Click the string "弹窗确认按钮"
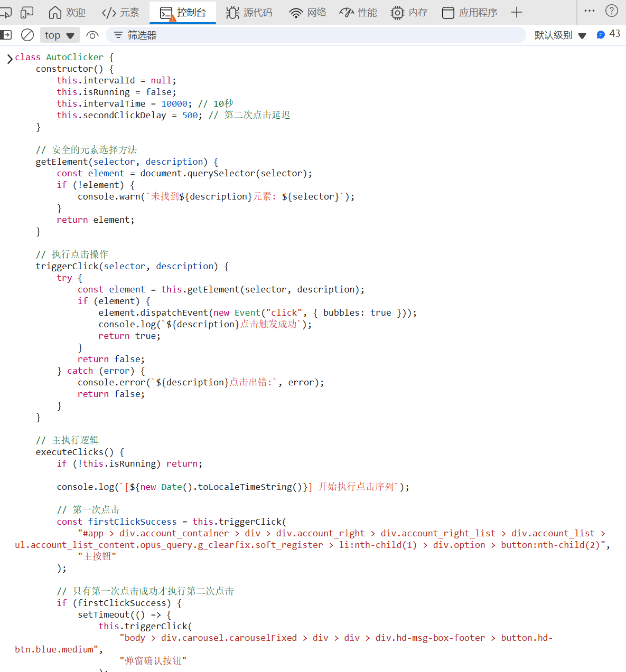This screenshot has height=672, width=626. click(x=153, y=661)
